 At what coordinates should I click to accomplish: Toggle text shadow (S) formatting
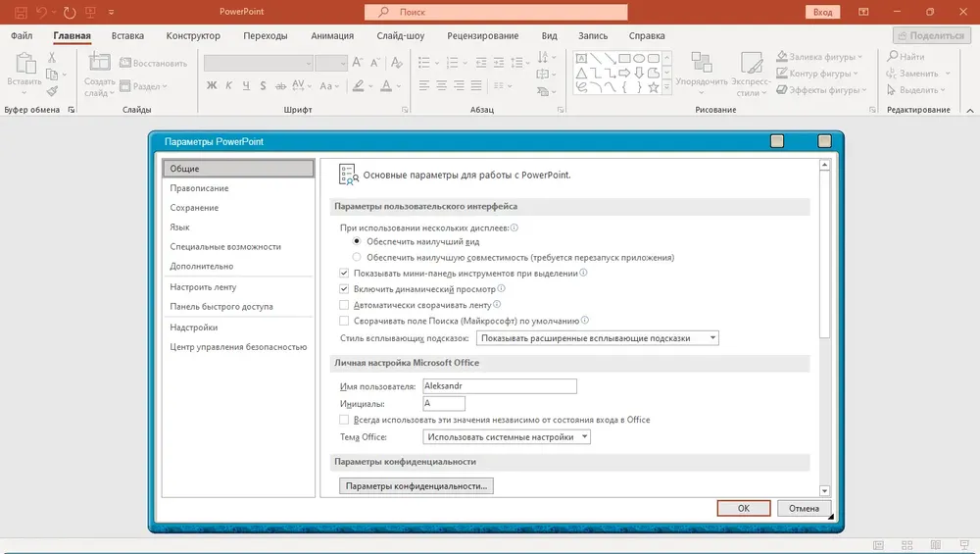pos(263,85)
